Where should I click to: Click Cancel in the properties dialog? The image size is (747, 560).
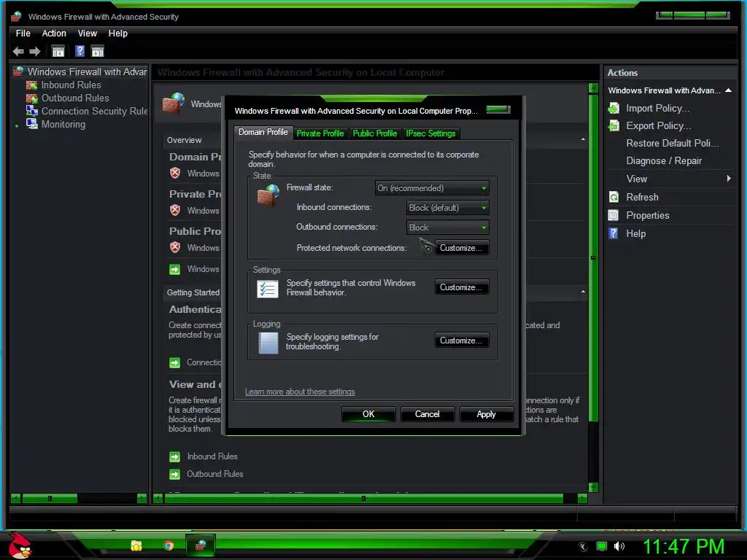point(427,414)
